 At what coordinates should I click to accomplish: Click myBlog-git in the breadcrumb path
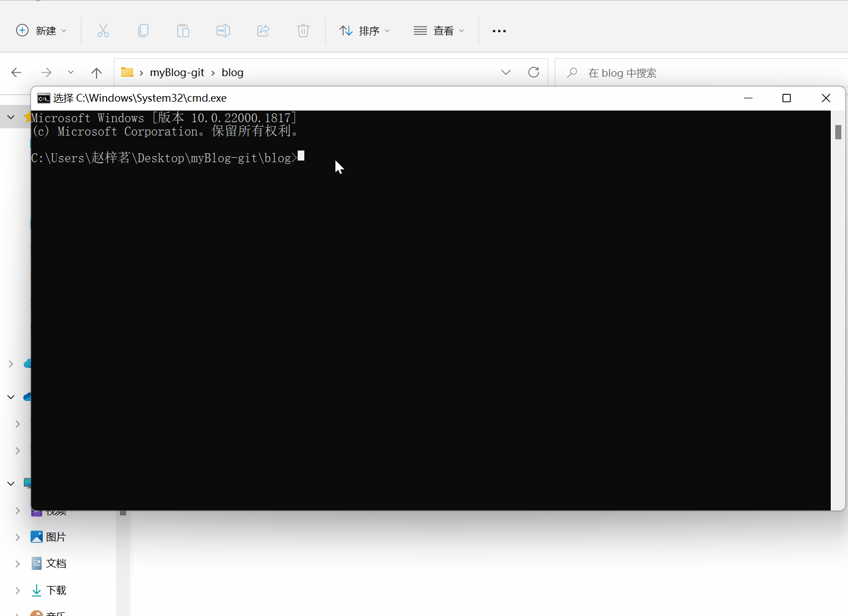click(177, 73)
